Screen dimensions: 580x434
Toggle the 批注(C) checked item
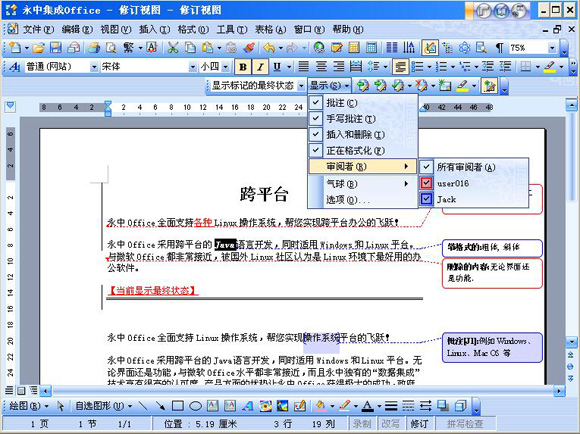(x=363, y=102)
